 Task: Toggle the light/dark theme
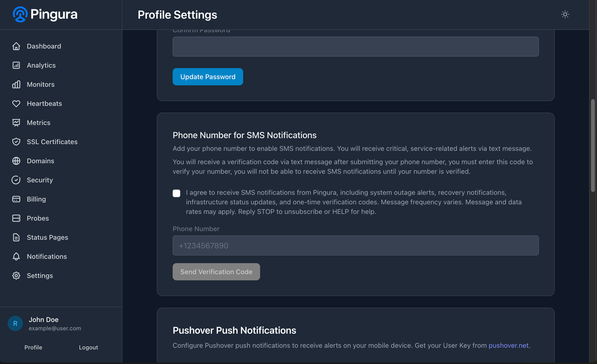pyautogui.click(x=565, y=14)
